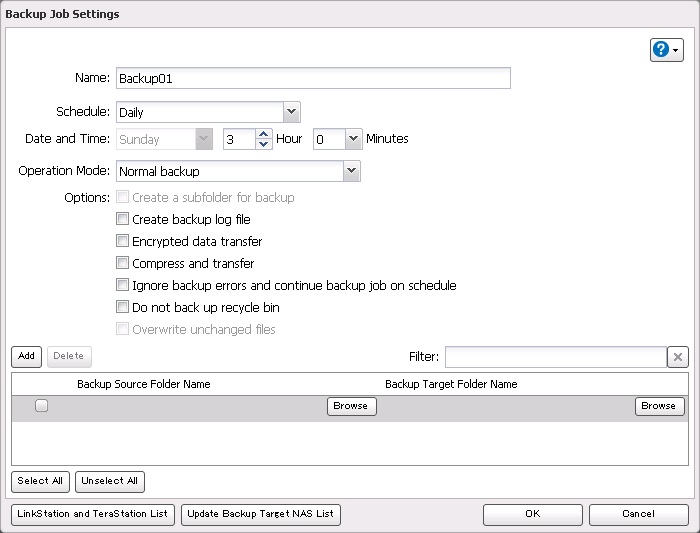Image resolution: width=700 pixels, height=533 pixels.
Task: Click the Filter text field
Action: point(556,357)
